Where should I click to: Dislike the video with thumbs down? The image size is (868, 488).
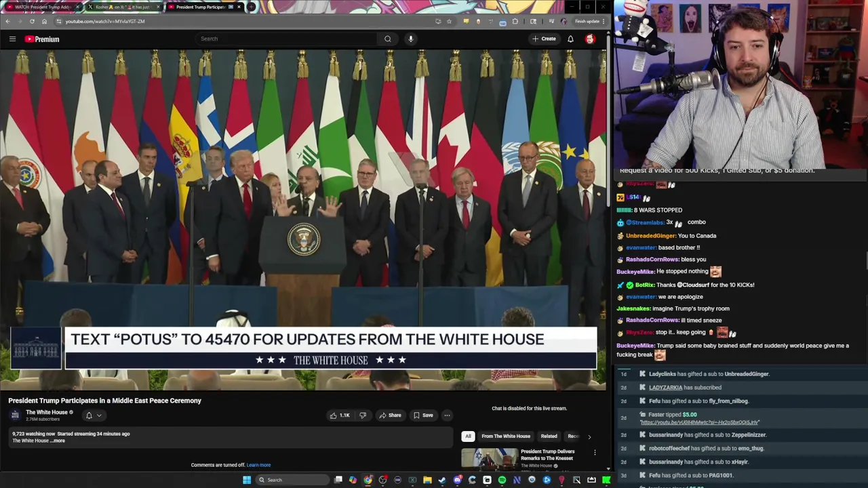(x=363, y=415)
